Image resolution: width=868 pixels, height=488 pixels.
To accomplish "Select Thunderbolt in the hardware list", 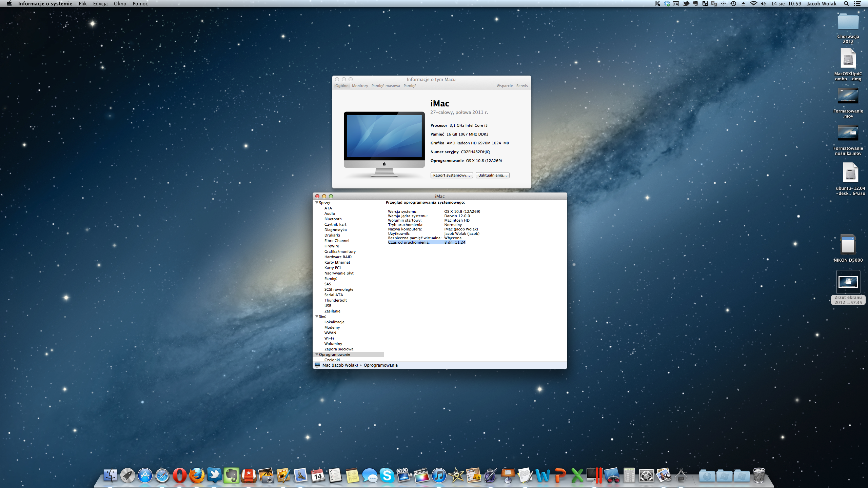I will pos(335,300).
